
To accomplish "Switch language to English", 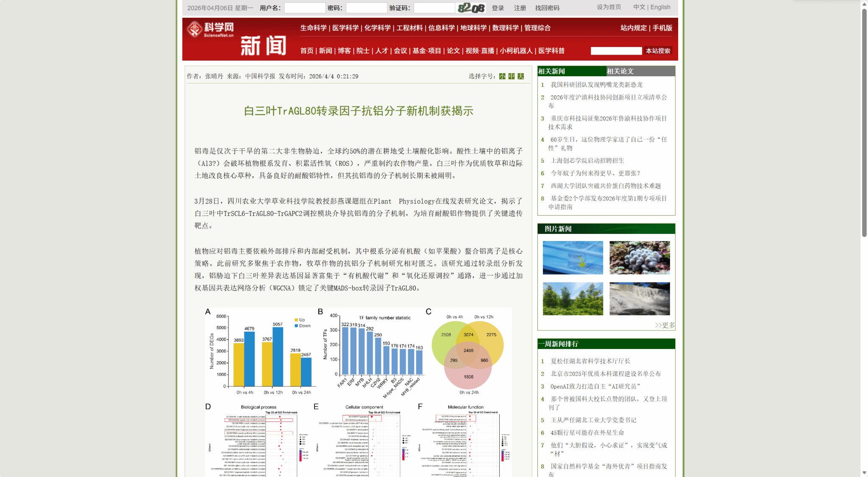I will [660, 7].
